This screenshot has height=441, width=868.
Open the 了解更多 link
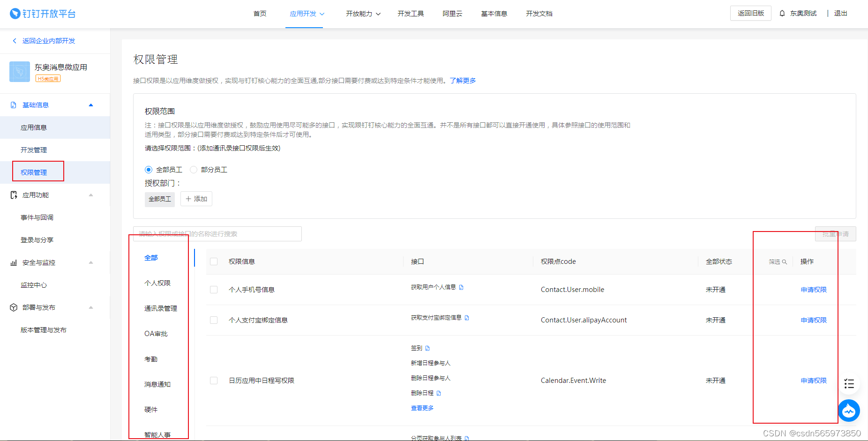pos(463,81)
